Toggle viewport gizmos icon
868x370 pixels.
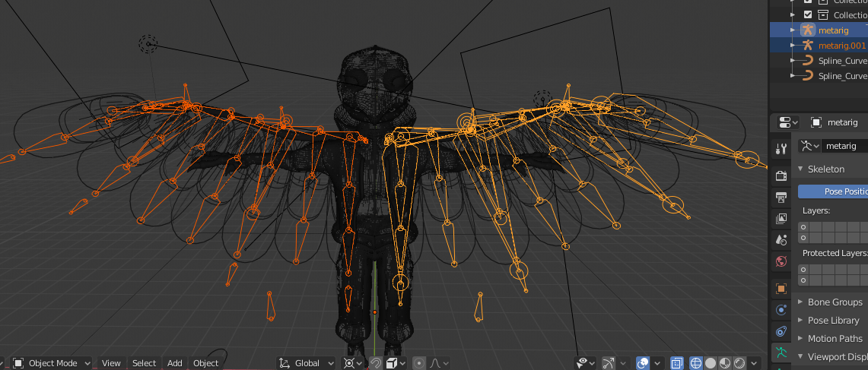pos(608,363)
